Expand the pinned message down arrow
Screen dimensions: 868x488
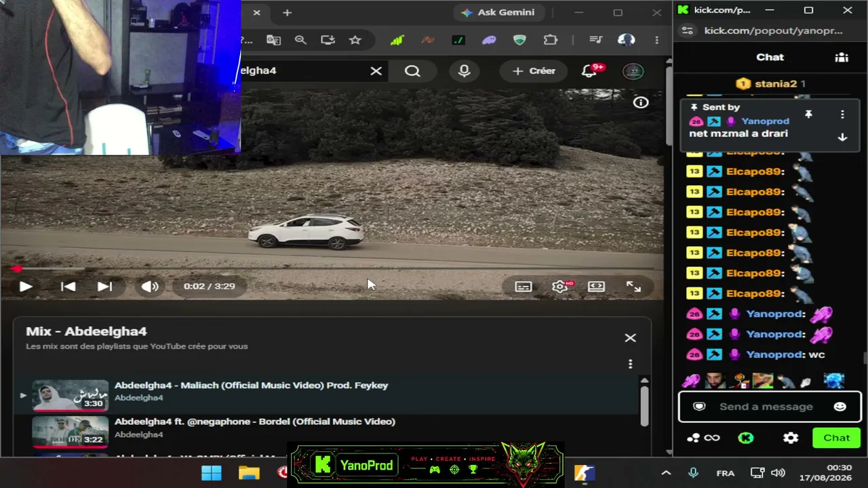pos(842,137)
